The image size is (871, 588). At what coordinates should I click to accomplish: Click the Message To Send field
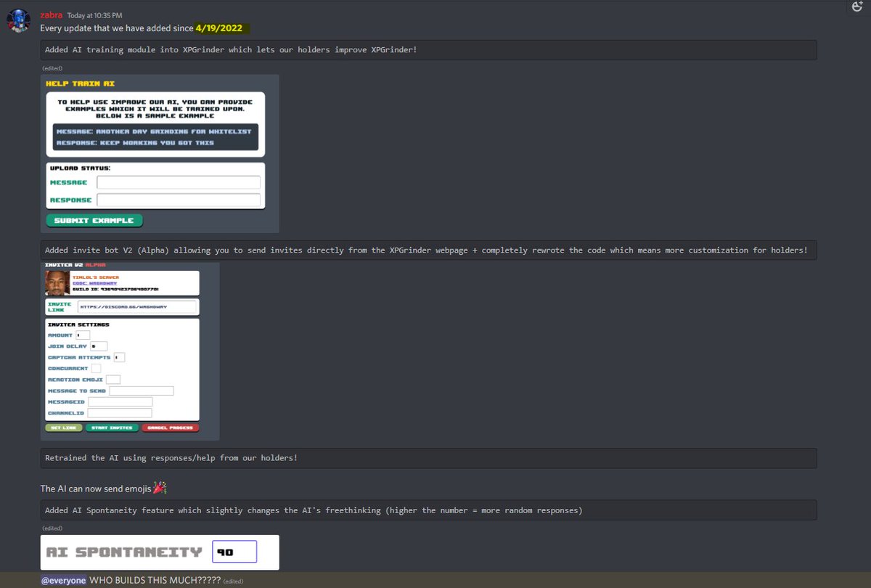[x=142, y=391]
